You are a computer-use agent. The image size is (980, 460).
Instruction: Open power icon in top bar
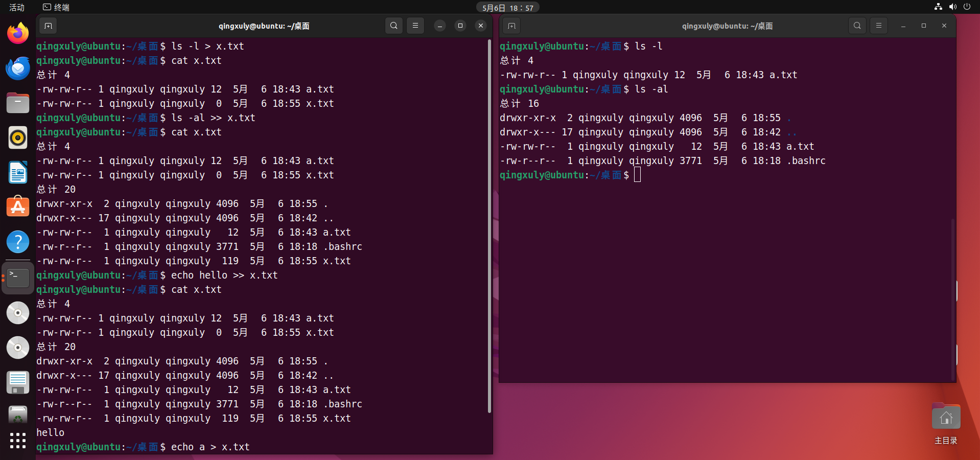(x=967, y=7)
